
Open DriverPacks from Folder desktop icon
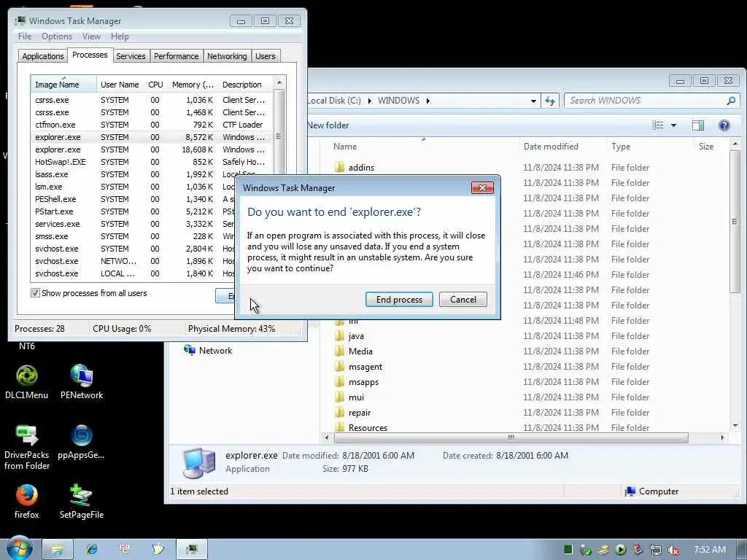click(27, 448)
